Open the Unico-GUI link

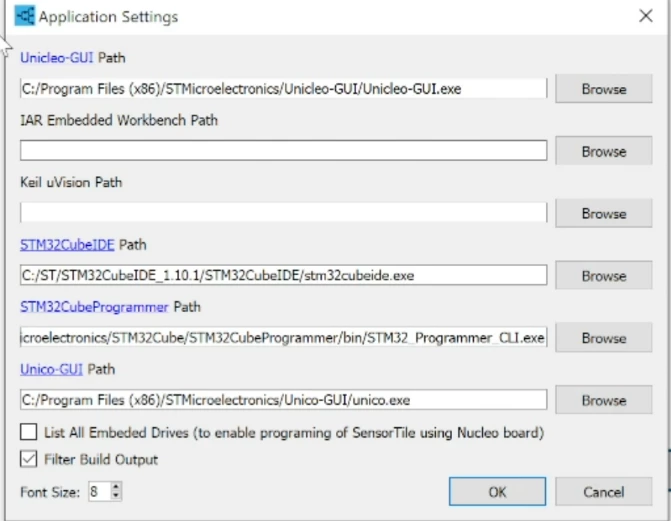point(51,369)
